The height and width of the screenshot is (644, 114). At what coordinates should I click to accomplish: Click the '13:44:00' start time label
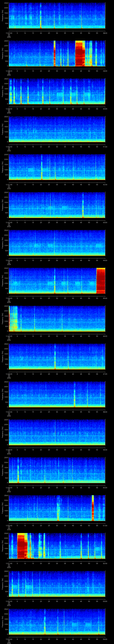click(x=9, y=298)
